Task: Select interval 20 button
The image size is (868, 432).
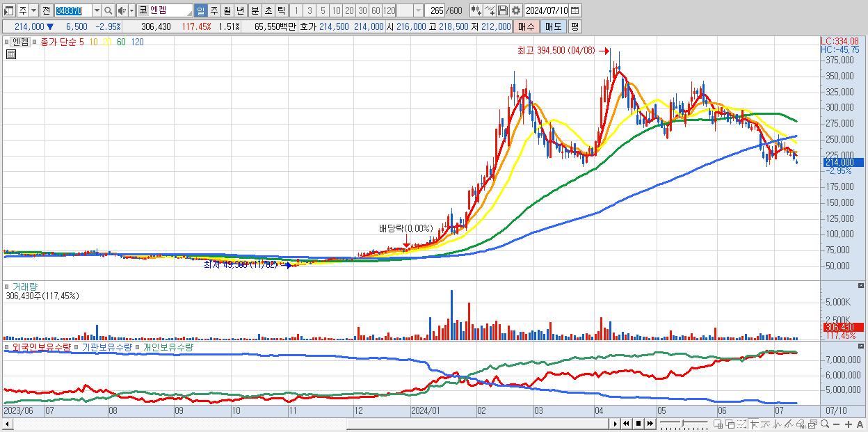Action: pyautogui.click(x=349, y=10)
